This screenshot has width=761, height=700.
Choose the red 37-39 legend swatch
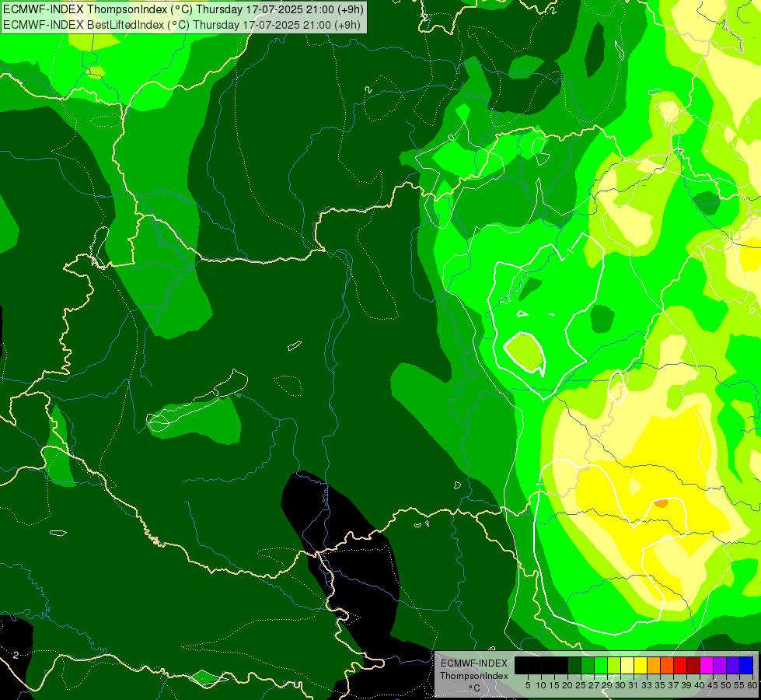(x=680, y=665)
